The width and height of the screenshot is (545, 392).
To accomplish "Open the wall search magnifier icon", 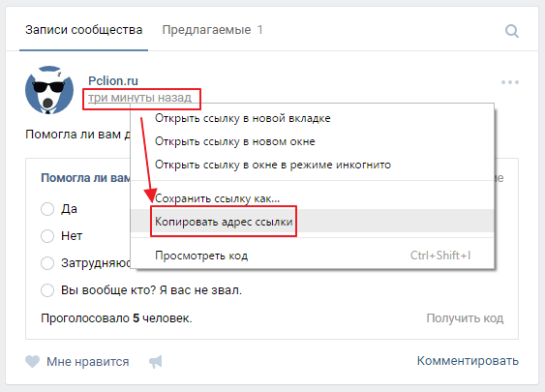I will (x=512, y=31).
